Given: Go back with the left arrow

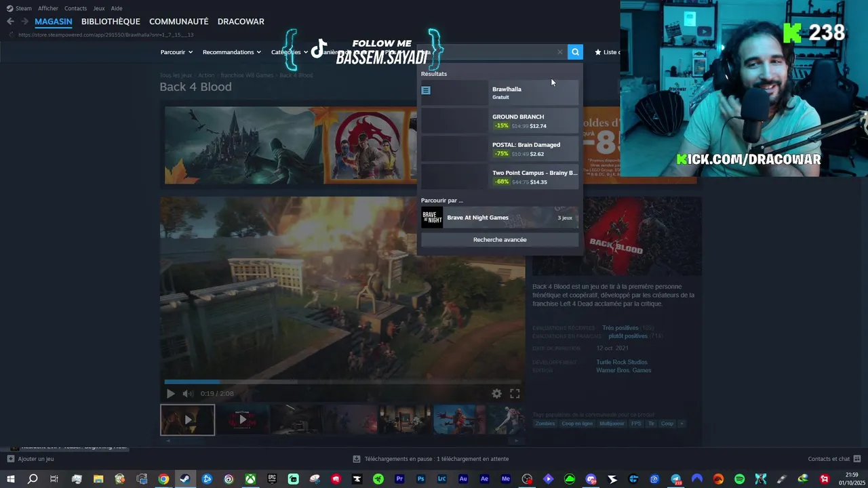Looking at the screenshot, I should tap(10, 22).
